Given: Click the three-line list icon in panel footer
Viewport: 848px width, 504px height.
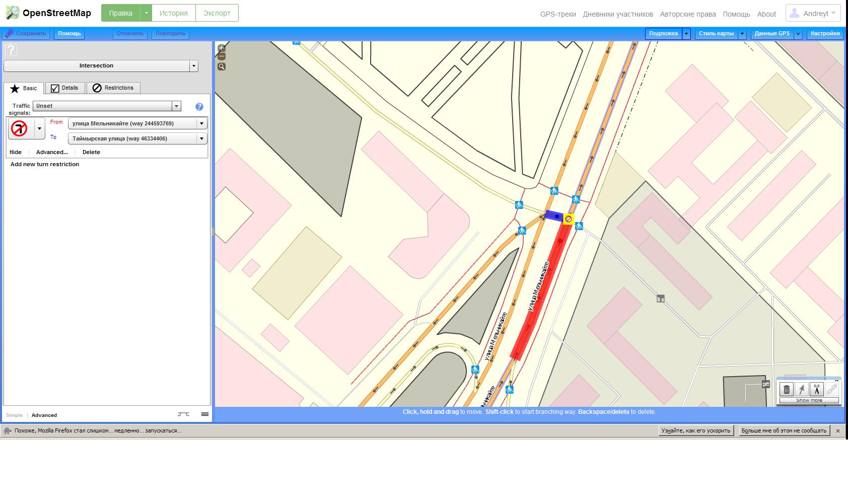Looking at the screenshot, I should pos(204,414).
